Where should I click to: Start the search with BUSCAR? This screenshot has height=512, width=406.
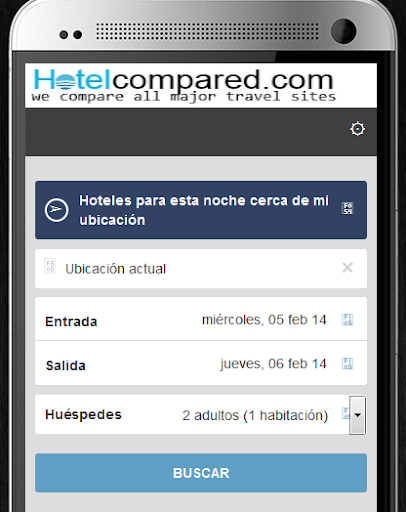(201, 473)
